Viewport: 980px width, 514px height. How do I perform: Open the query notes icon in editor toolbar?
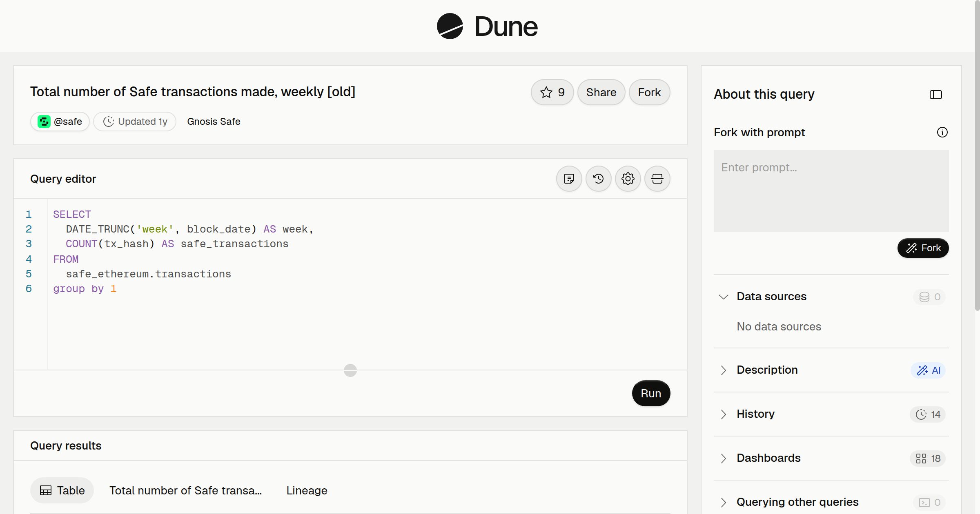pos(569,179)
